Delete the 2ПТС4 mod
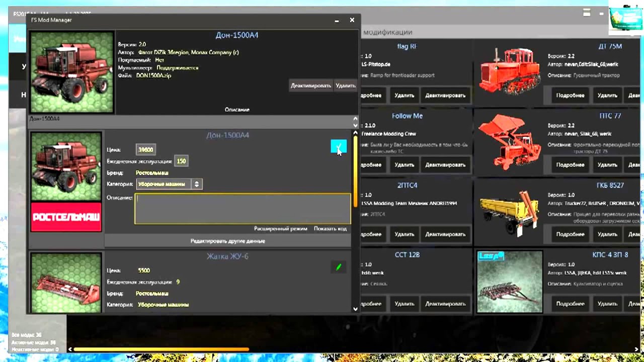Image resolution: width=644 pixels, height=362 pixels. 405,234
